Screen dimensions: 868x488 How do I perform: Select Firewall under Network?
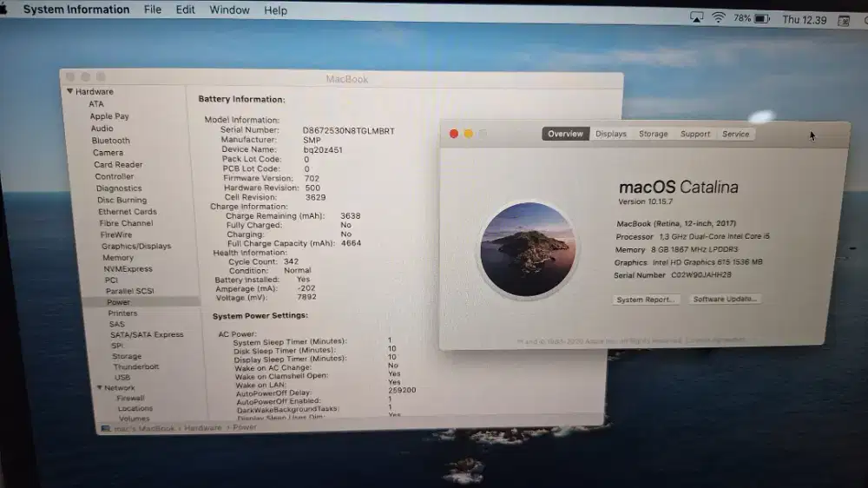(x=131, y=398)
